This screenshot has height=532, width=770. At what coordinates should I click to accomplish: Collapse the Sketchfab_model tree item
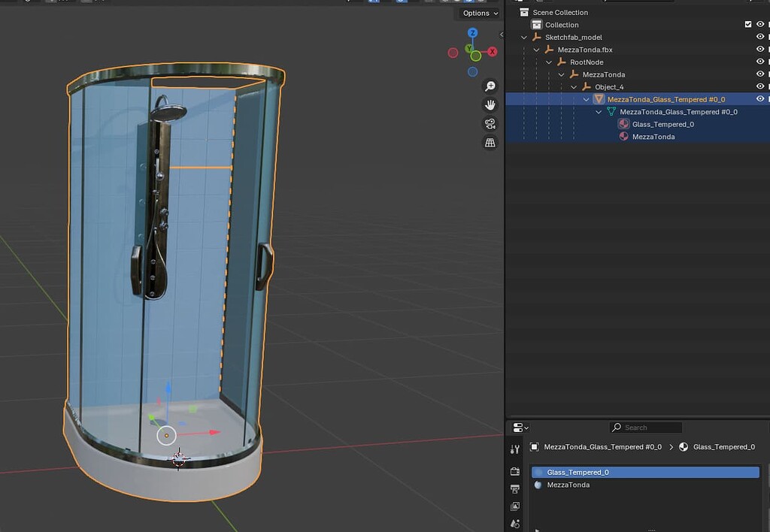[x=523, y=36]
